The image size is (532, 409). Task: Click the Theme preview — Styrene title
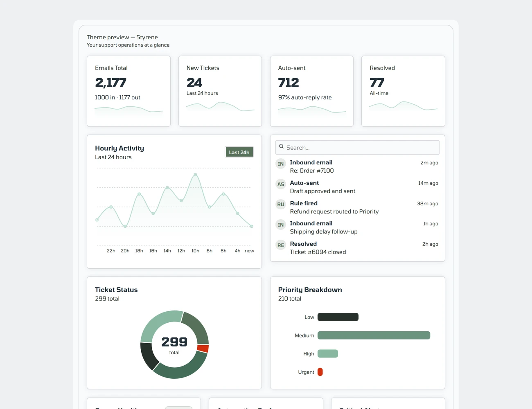click(x=122, y=37)
